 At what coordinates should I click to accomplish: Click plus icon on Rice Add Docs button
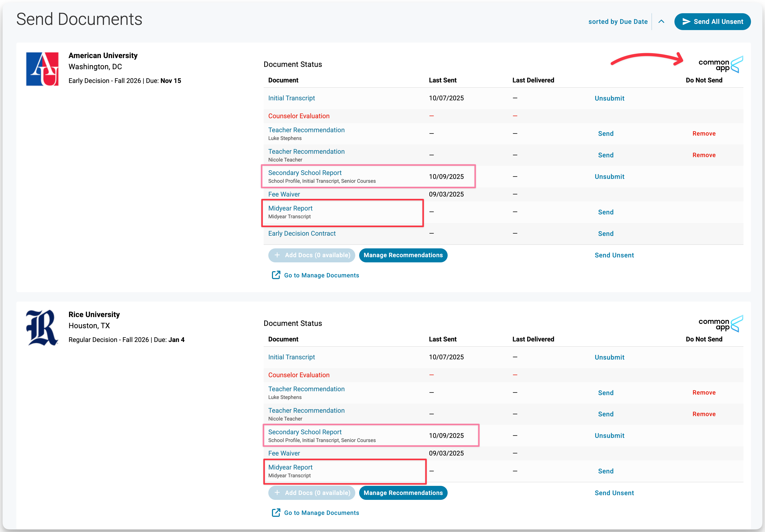coord(277,492)
